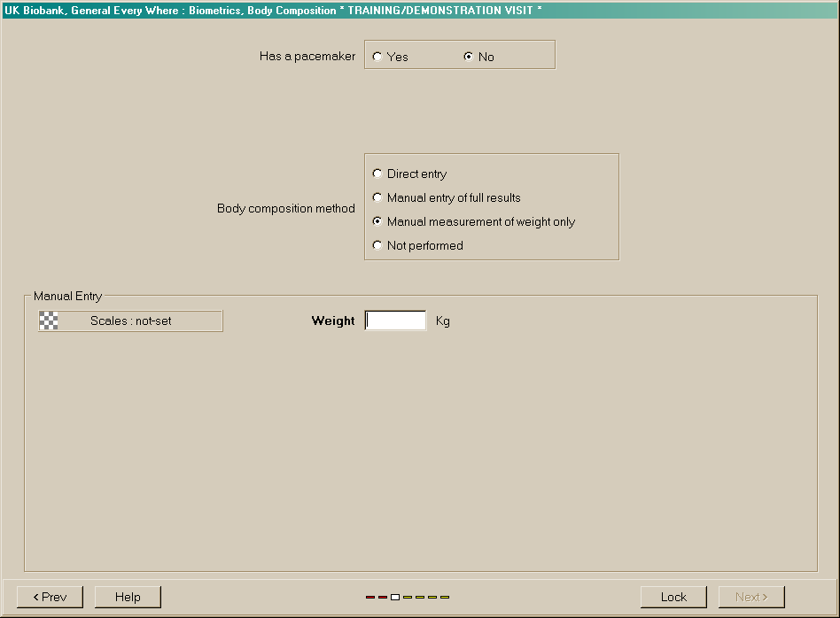Select Yes for Has a pacemaker
Viewport: 840px width, 618px height.
coord(378,57)
